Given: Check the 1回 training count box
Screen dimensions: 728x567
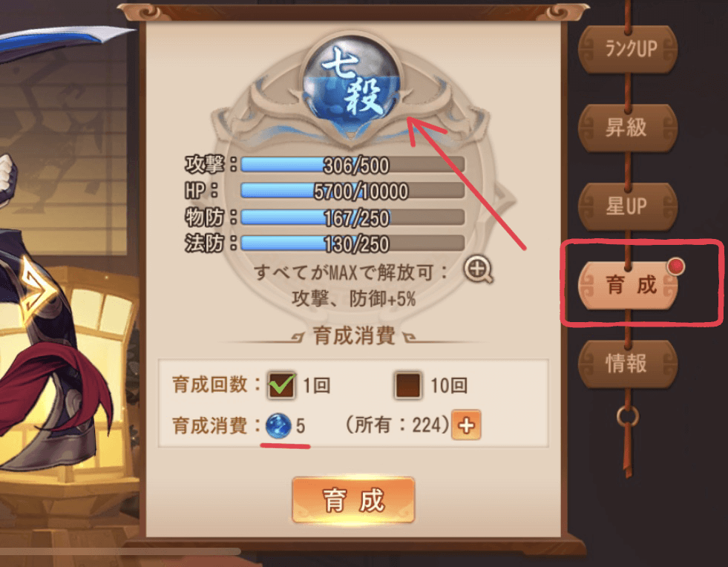Looking at the screenshot, I should point(281,385).
